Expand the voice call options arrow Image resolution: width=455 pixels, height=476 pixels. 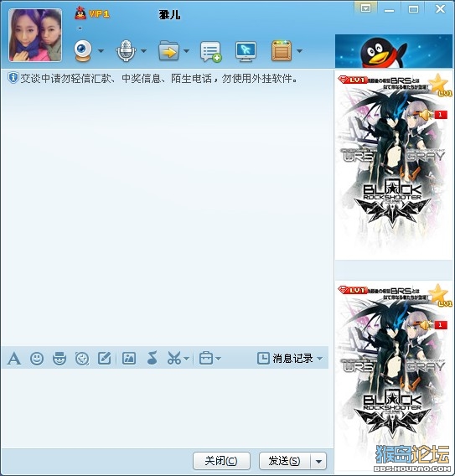click(x=143, y=51)
